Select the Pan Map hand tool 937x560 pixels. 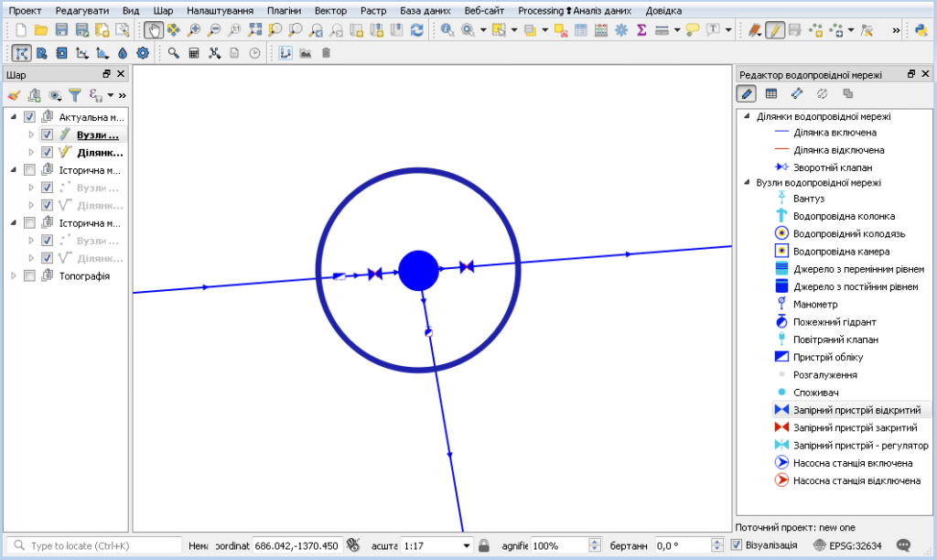[x=154, y=30]
